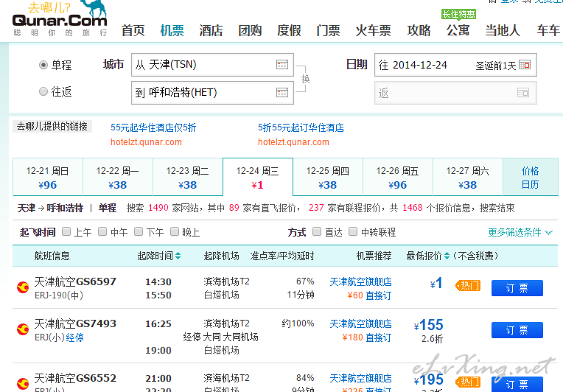The width and height of the screenshot is (563, 392).
Task: Expand 更多筛选条件 filters
Action: 520,232
